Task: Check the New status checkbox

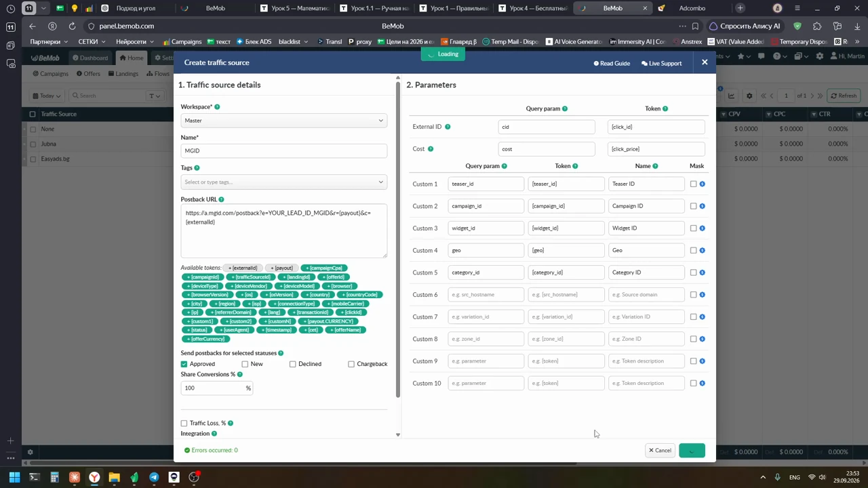Action: pos(245,364)
